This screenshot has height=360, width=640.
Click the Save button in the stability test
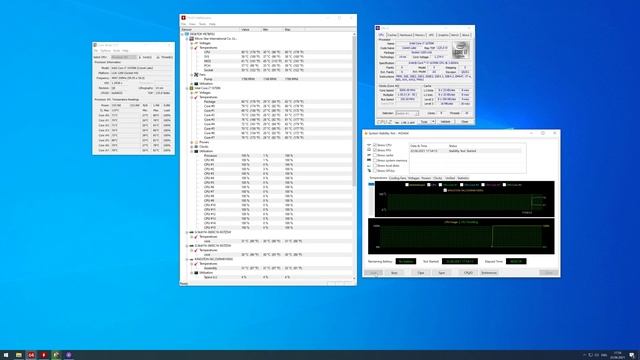[x=442, y=273]
